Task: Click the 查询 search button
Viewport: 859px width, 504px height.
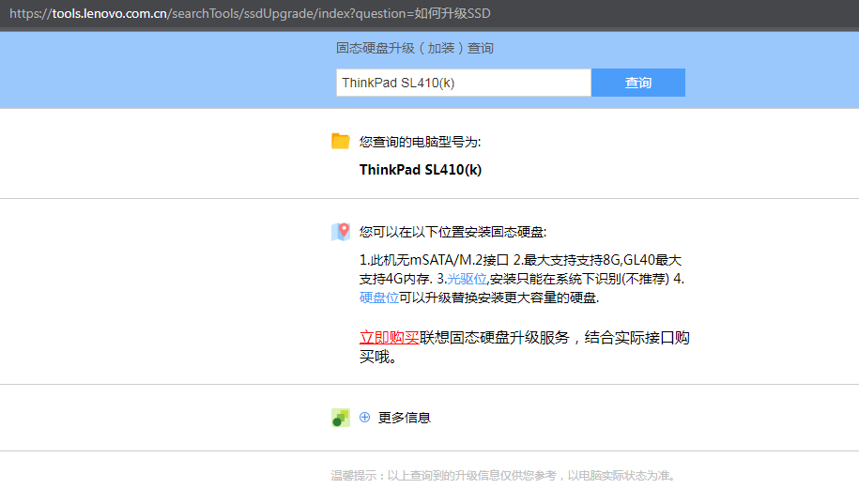Action: tap(637, 83)
